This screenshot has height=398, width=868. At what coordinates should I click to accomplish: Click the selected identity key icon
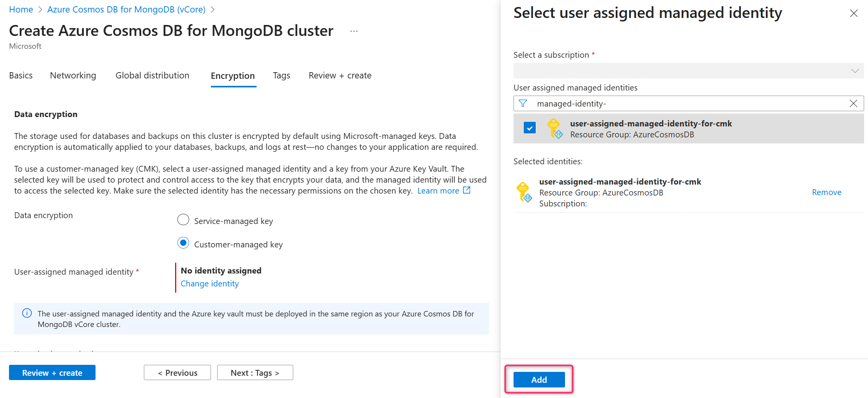pyautogui.click(x=524, y=192)
